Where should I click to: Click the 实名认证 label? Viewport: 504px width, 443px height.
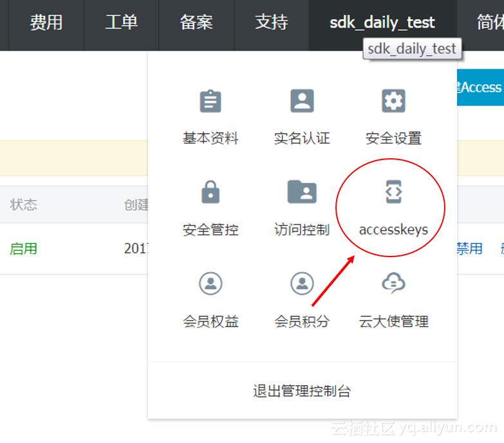[x=302, y=138]
